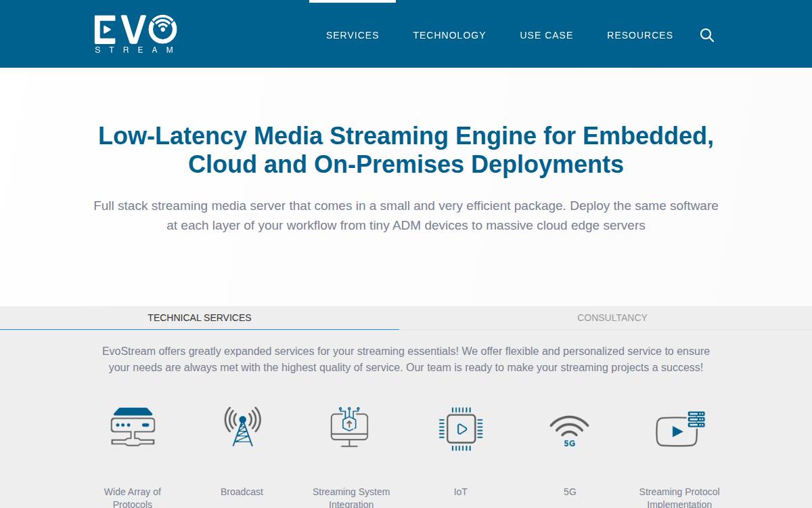The width and height of the screenshot is (812, 508).
Task: Click the IoT label
Action: (461, 492)
